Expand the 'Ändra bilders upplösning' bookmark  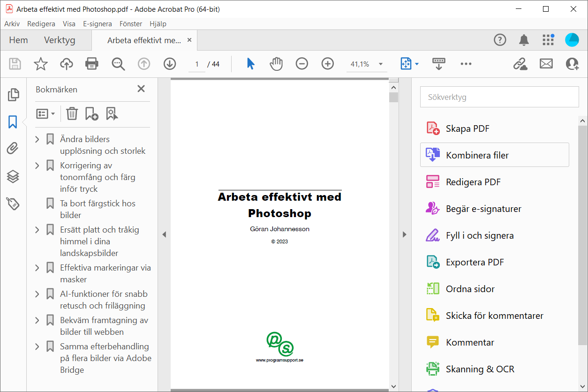point(38,139)
